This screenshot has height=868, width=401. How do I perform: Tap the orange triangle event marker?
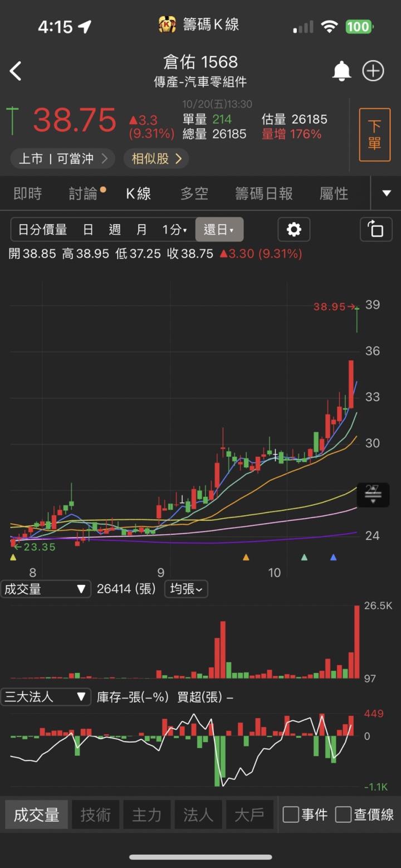click(x=246, y=557)
